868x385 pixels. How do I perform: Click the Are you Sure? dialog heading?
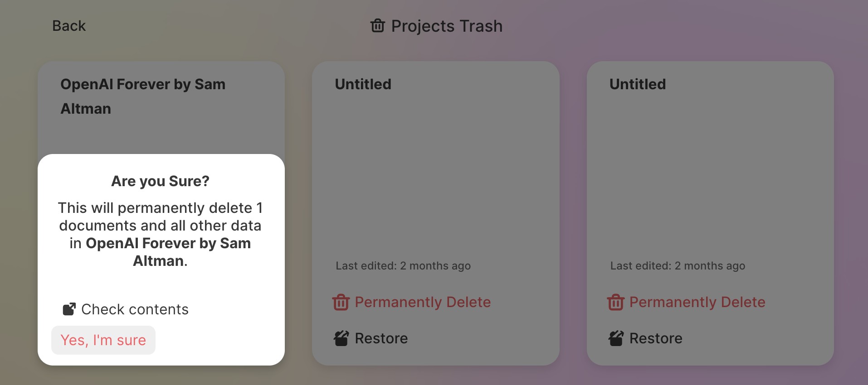tap(160, 181)
